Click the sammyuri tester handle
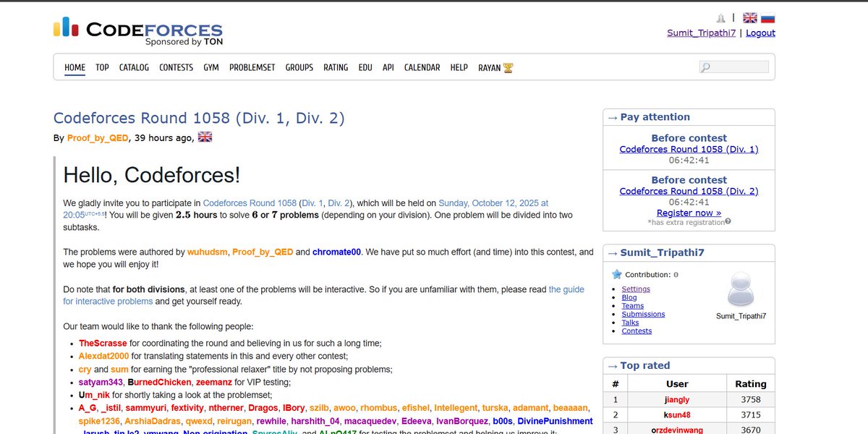The width and height of the screenshot is (868, 434). click(x=145, y=409)
